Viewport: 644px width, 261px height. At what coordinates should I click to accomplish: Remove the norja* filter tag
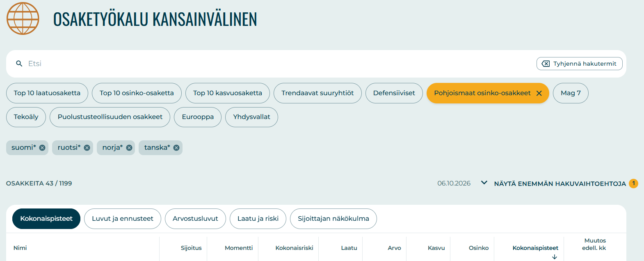tap(129, 148)
